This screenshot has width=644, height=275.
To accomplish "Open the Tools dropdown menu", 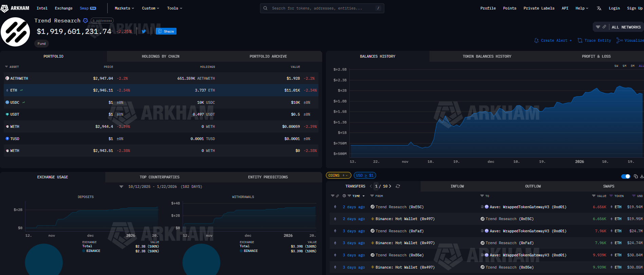I will click(x=174, y=8).
